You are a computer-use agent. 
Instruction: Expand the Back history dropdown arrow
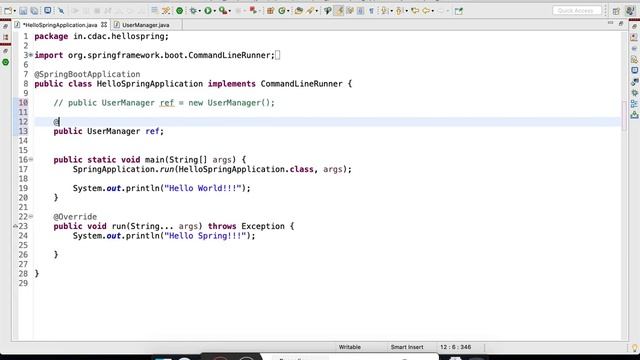(433, 11)
